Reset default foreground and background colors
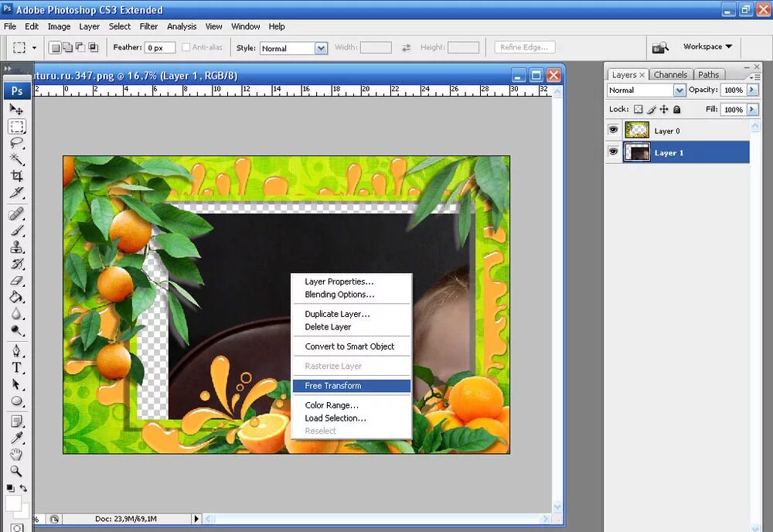The image size is (773, 532). click(x=10, y=488)
